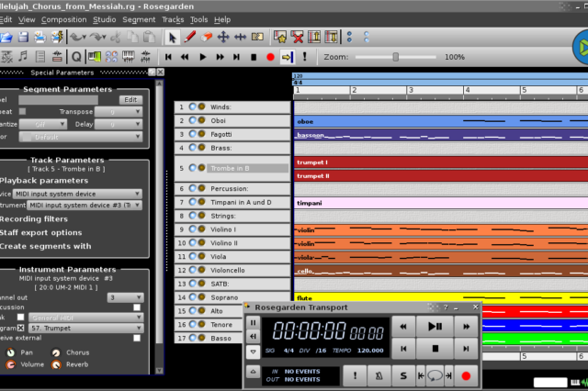
Task: Click the metronome button in Transport window
Action: point(379,375)
